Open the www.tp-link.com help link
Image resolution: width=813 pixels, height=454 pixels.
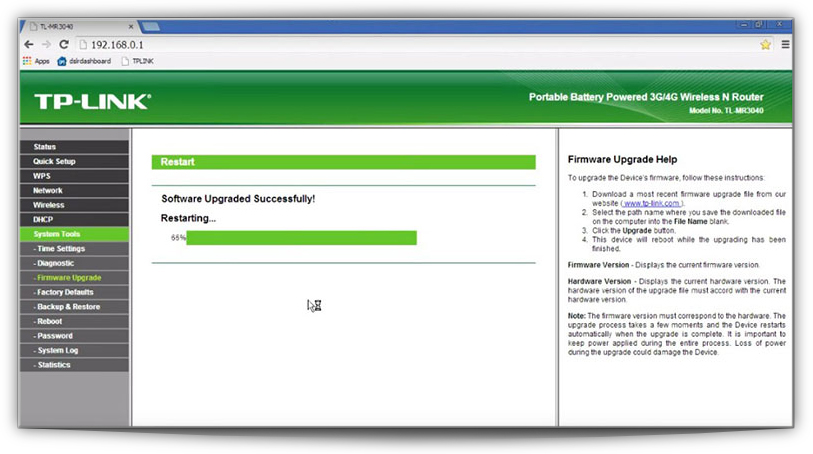652,203
